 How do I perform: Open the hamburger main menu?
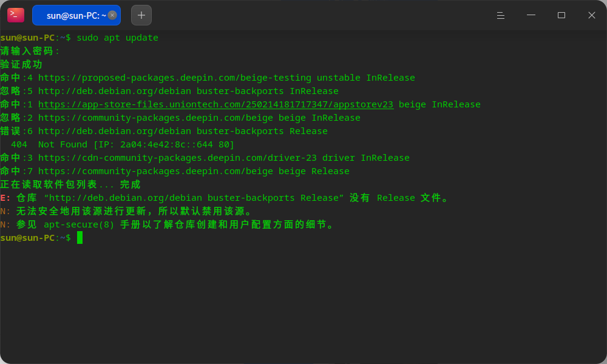501,15
